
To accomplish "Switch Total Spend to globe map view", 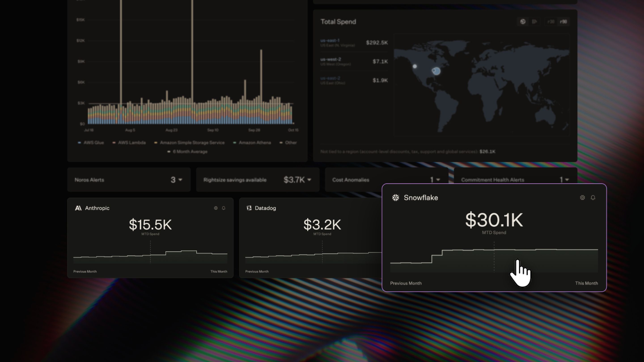I will pos(523,21).
